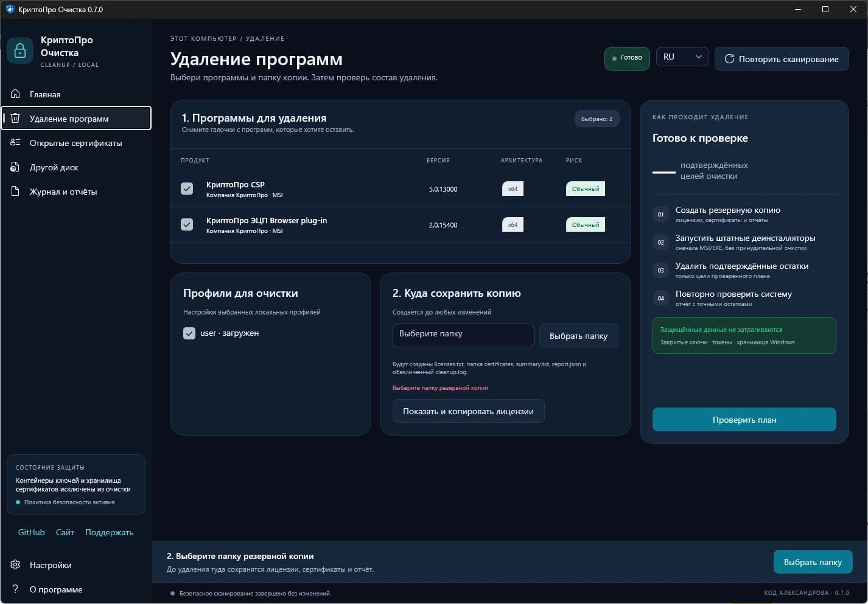Image resolution: width=868 pixels, height=604 pixels.
Task: Click Код Александрова · 0.7.0 footer text
Action: [x=807, y=593]
